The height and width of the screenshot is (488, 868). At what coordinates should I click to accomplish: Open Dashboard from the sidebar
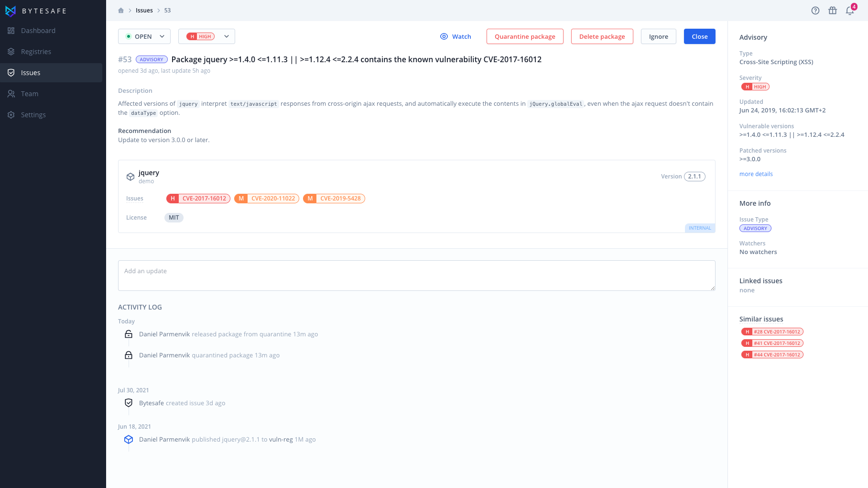click(x=51, y=31)
